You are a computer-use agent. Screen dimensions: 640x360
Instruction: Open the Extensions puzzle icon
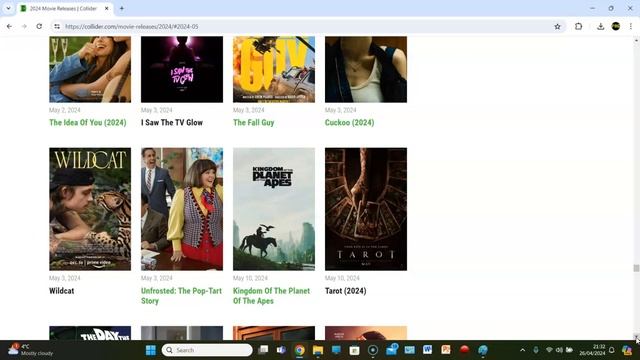pos(578,27)
